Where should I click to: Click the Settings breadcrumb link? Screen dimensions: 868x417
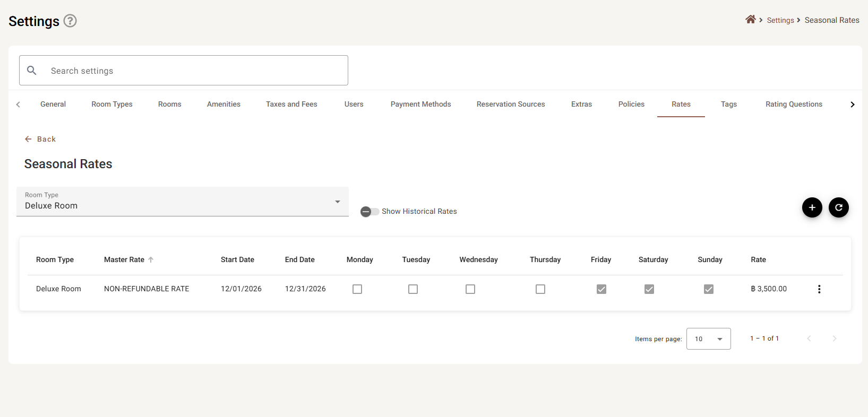click(x=780, y=20)
